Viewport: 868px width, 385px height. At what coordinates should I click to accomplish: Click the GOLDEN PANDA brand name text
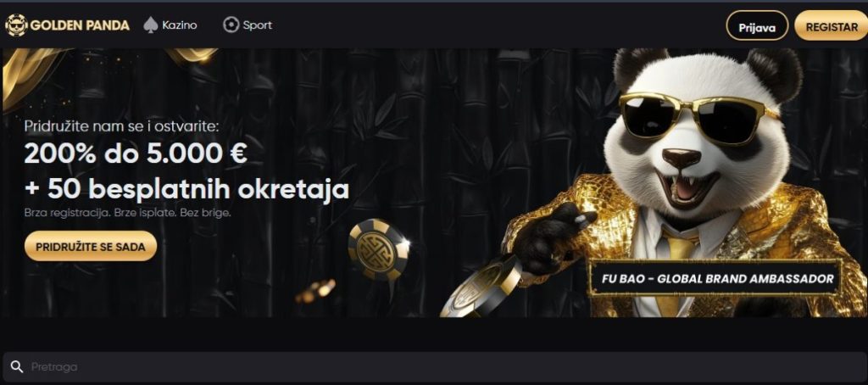80,25
